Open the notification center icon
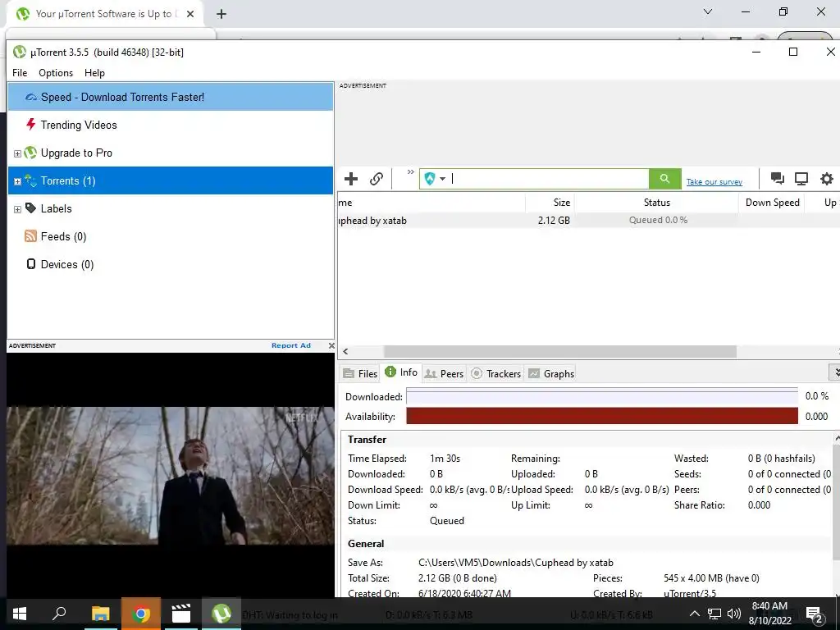840x630 pixels. coord(815,614)
